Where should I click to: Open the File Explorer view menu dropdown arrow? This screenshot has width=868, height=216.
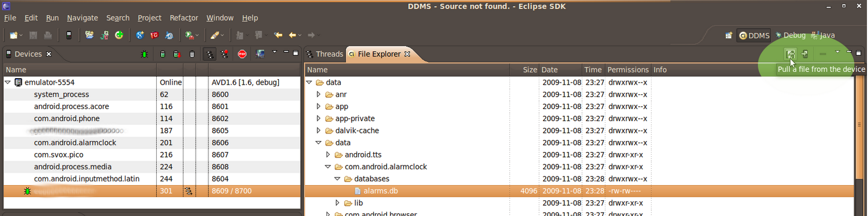[837, 52]
